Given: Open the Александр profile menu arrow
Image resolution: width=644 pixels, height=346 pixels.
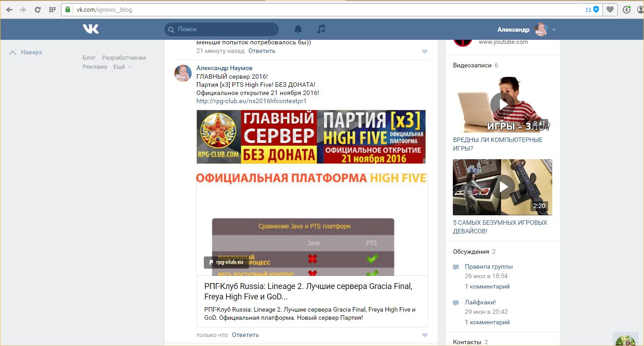Looking at the screenshot, I should coord(554,30).
